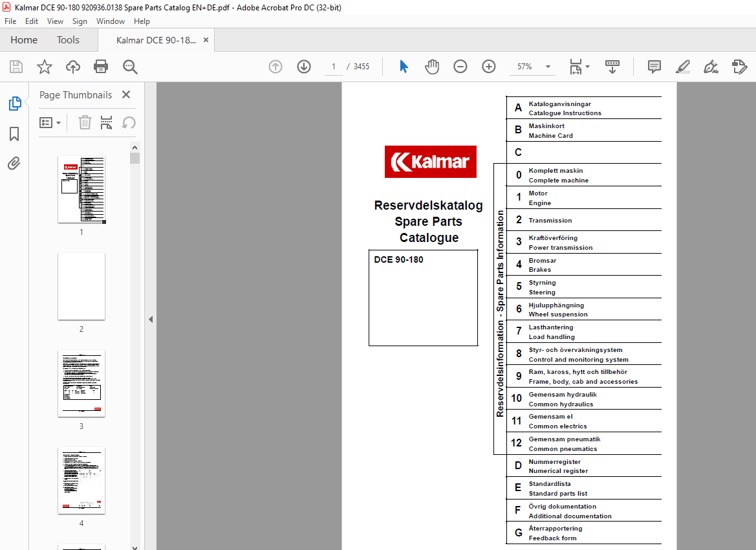This screenshot has height=550, width=756.
Task: Open thumbnails options dropdown menu
Action: coord(50,122)
